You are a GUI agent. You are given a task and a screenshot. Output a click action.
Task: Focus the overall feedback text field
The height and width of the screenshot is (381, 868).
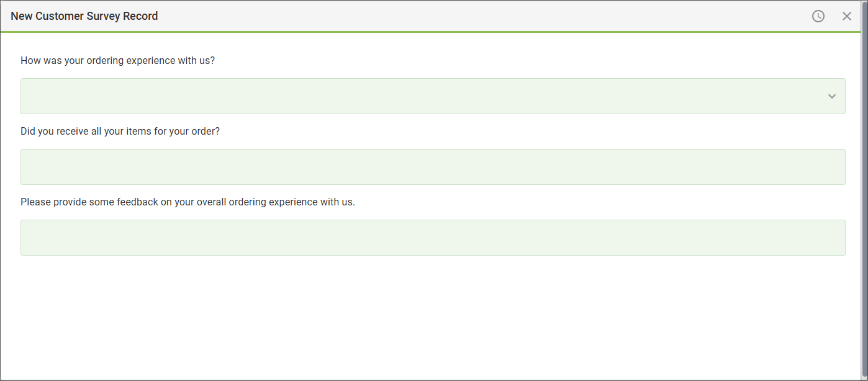point(433,238)
